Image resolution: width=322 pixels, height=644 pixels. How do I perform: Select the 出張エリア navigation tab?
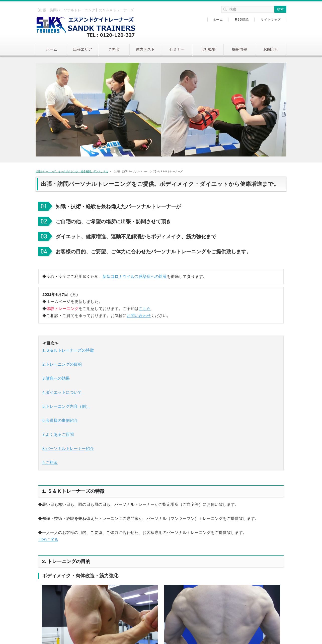coord(83,49)
